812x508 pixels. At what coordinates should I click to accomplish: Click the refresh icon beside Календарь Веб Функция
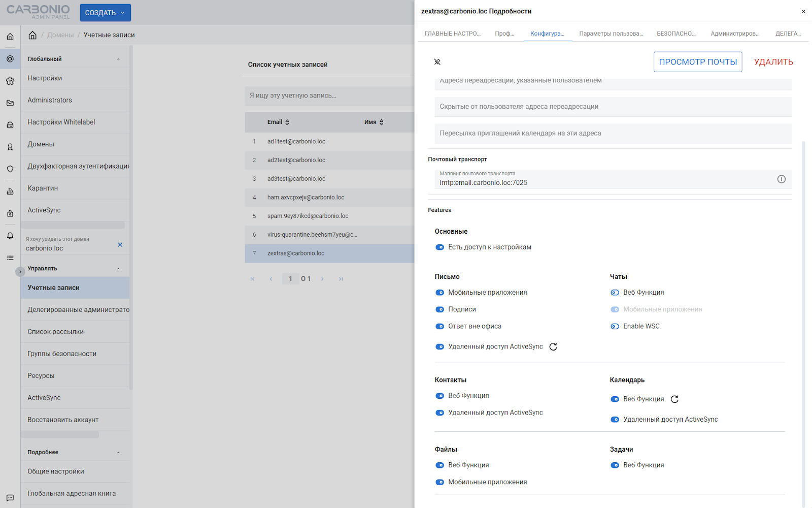click(674, 399)
